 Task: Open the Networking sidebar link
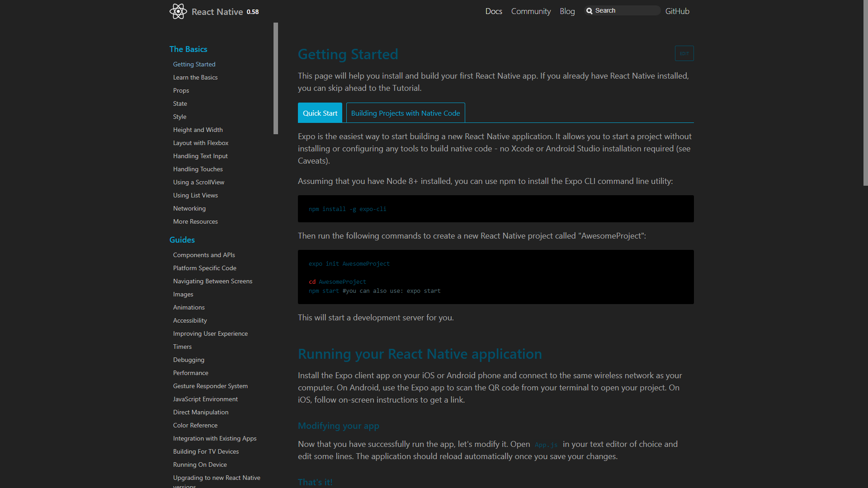click(x=189, y=208)
